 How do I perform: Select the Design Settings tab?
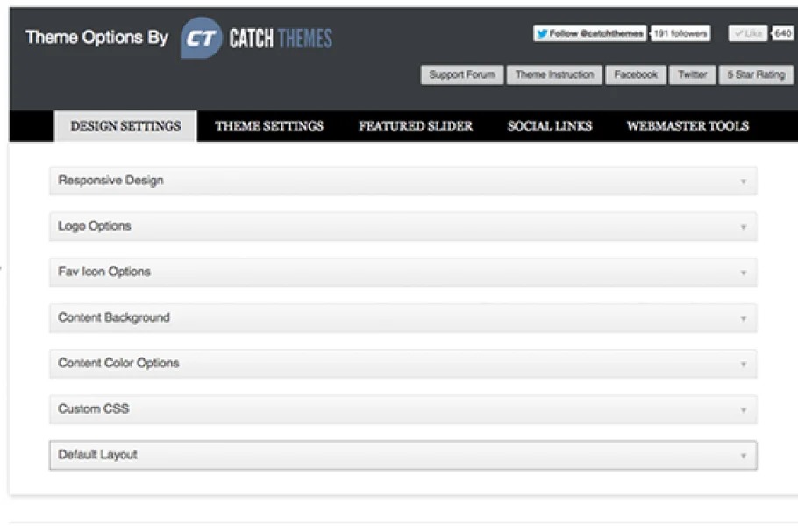(x=125, y=126)
